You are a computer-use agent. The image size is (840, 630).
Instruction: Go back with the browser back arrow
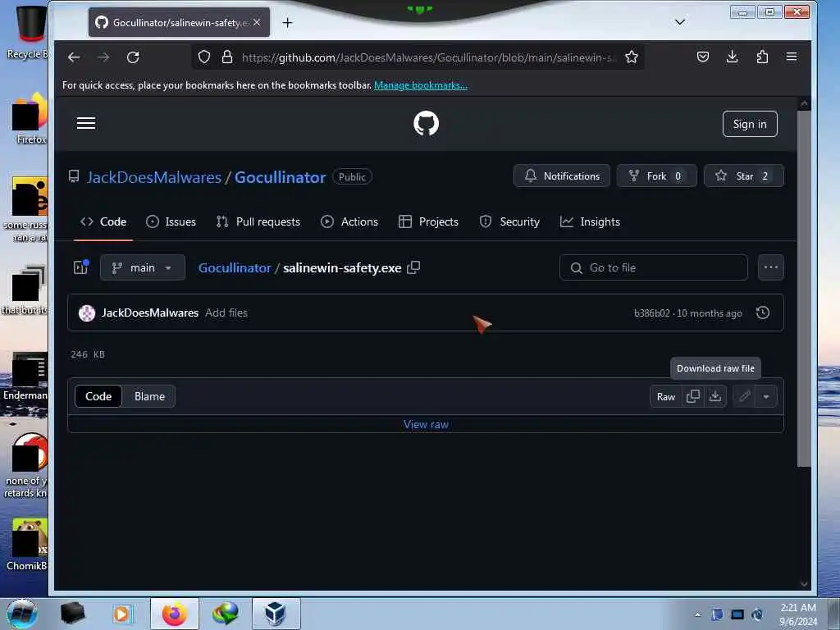click(73, 57)
